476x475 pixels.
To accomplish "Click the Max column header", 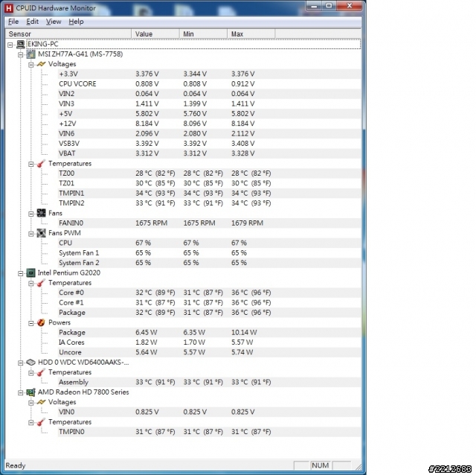I will coord(251,34).
